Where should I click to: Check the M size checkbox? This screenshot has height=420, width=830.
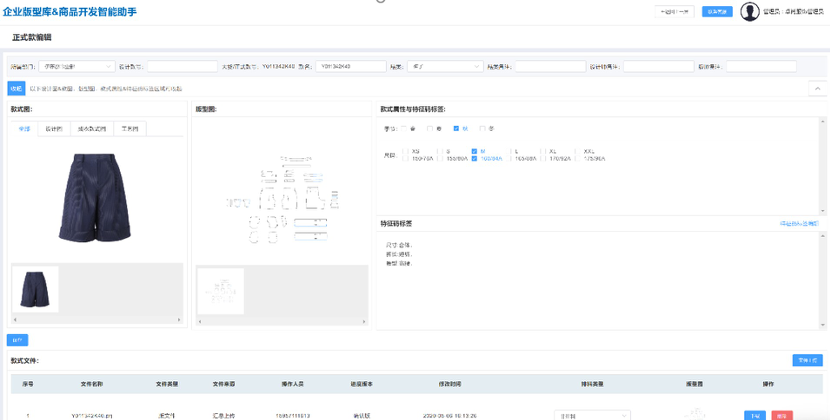[474, 152]
